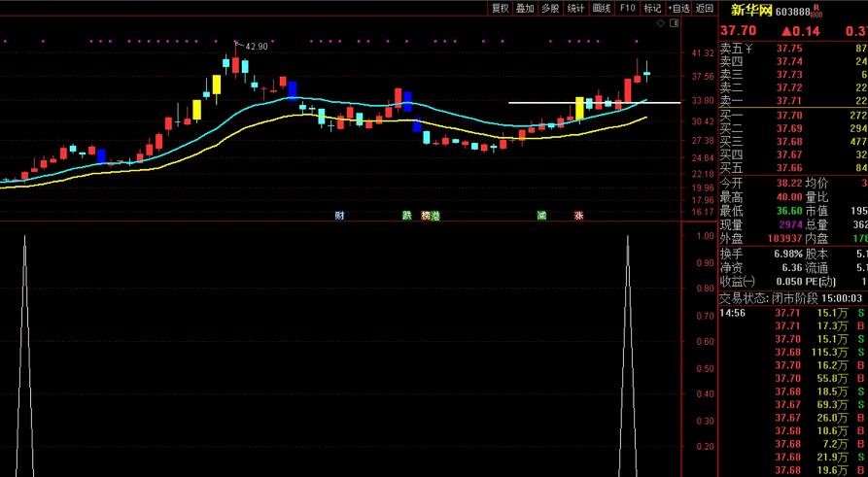Click the 榜 event marker on timeline
This screenshot has width=868, height=477.
[x=426, y=216]
